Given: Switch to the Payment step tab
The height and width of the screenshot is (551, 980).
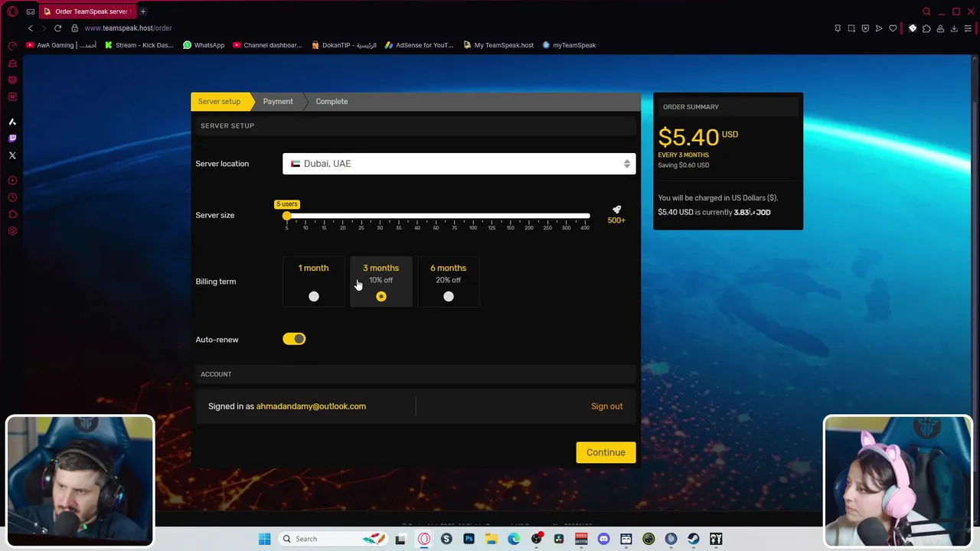Looking at the screenshot, I should pyautogui.click(x=278, y=102).
